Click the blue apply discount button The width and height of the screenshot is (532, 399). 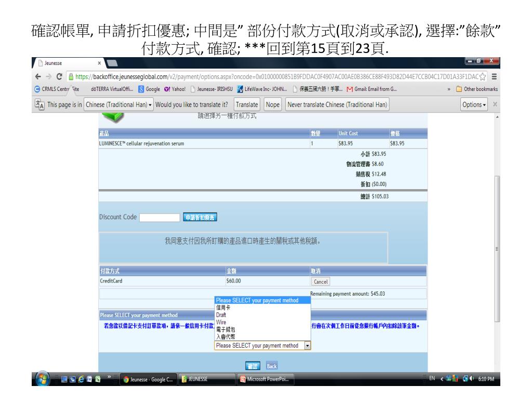(200, 217)
